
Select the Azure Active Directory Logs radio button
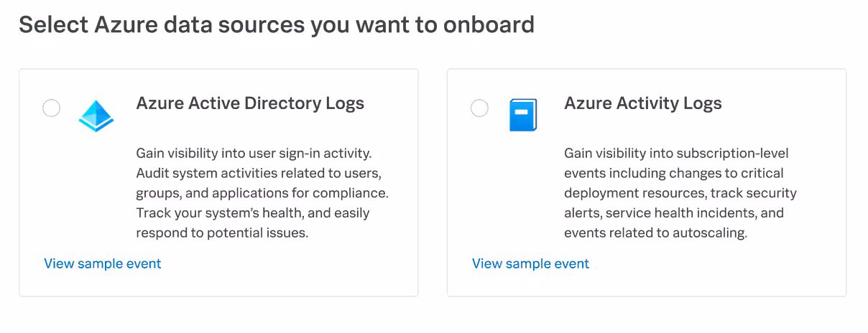pyautogui.click(x=52, y=108)
